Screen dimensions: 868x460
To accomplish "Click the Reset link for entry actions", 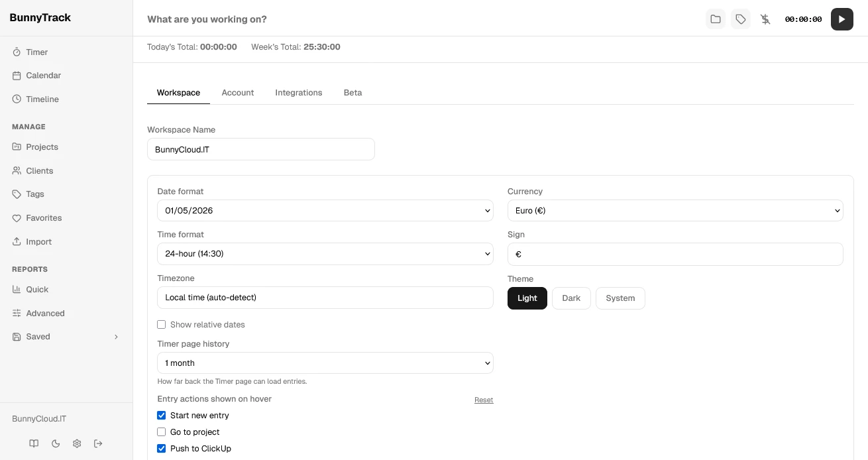I will click(484, 400).
